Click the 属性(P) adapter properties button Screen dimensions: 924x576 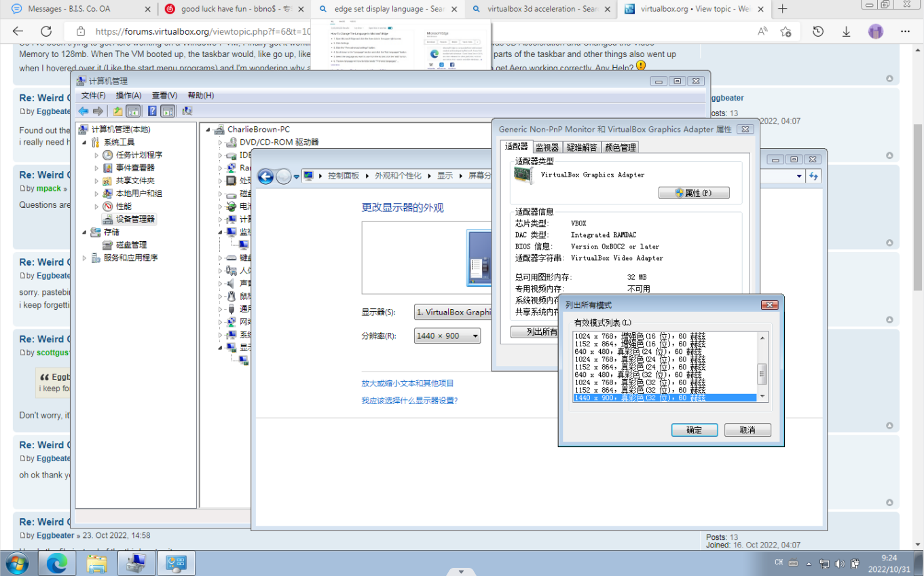coord(694,193)
